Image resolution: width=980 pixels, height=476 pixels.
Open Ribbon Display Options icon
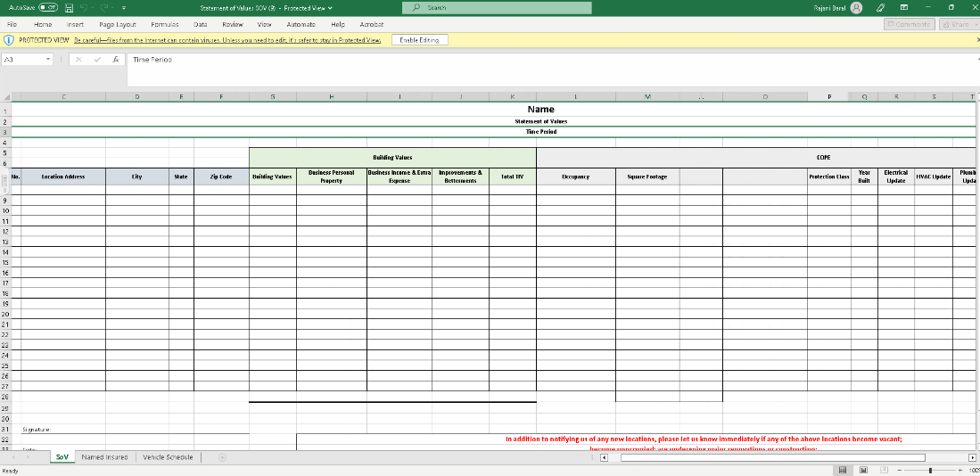click(903, 8)
